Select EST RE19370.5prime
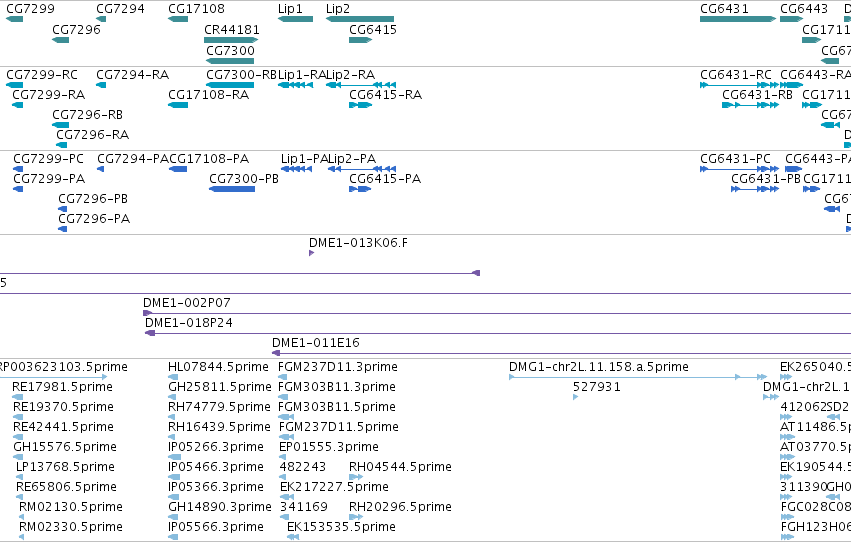This screenshot has height=542, width=851. [18, 417]
